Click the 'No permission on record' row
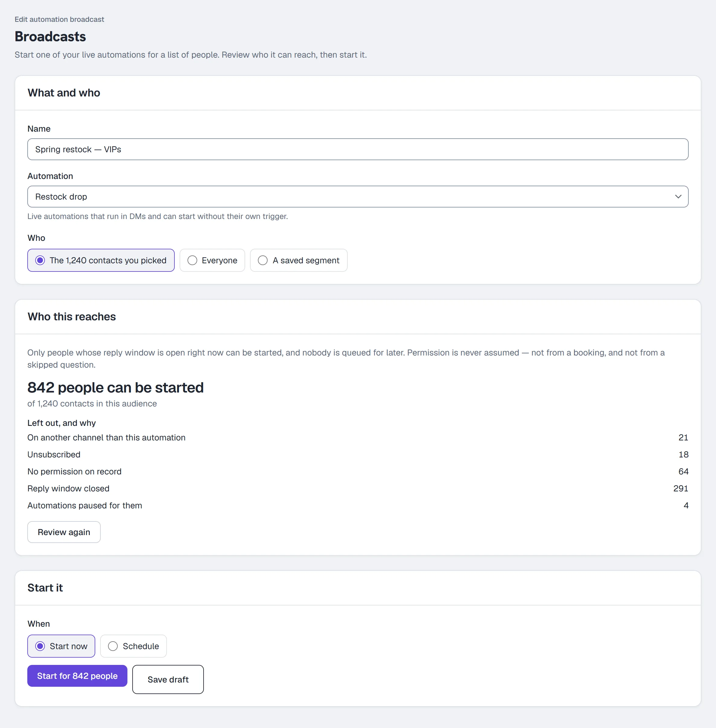The width and height of the screenshot is (716, 728). [358, 472]
